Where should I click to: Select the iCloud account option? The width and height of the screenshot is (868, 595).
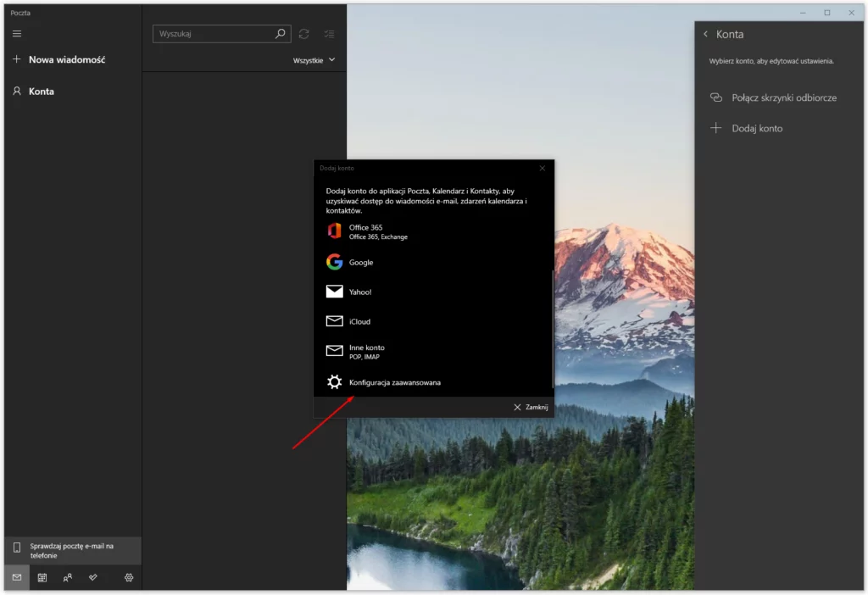[359, 321]
